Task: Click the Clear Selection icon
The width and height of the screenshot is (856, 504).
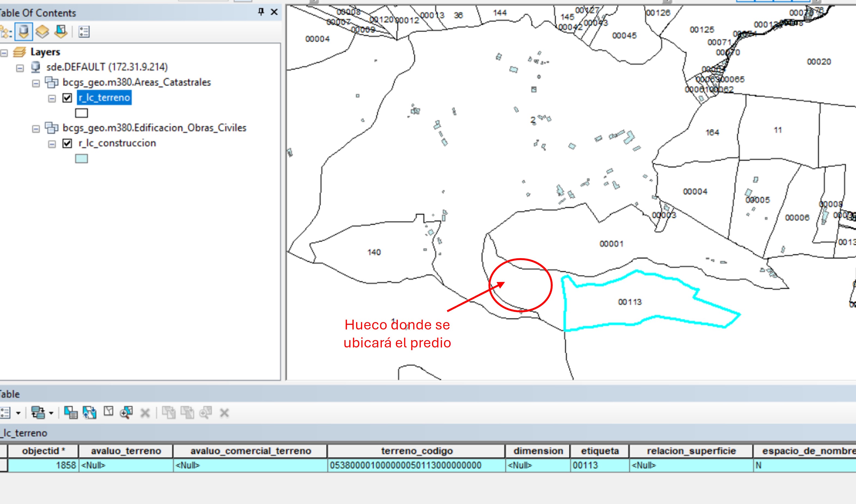Action: (x=108, y=412)
